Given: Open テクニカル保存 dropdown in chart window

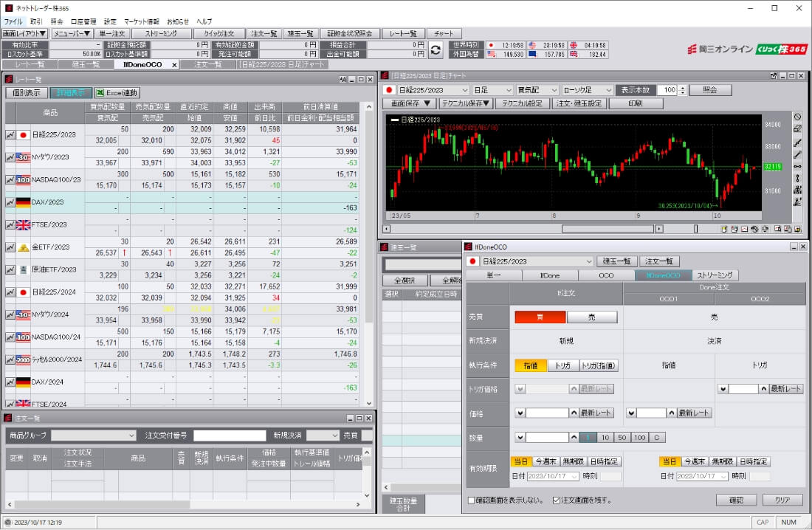Looking at the screenshot, I should coord(465,103).
